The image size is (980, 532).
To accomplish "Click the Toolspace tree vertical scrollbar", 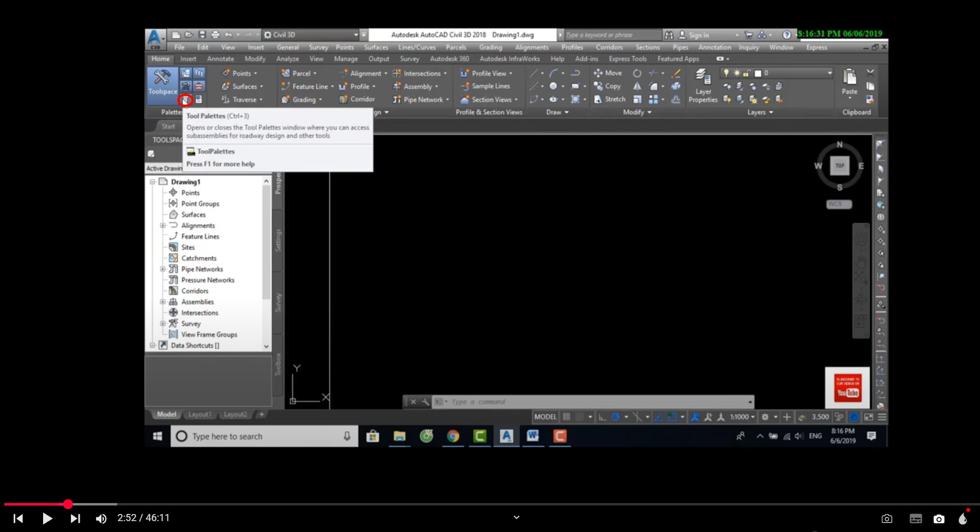I will pos(266,263).
